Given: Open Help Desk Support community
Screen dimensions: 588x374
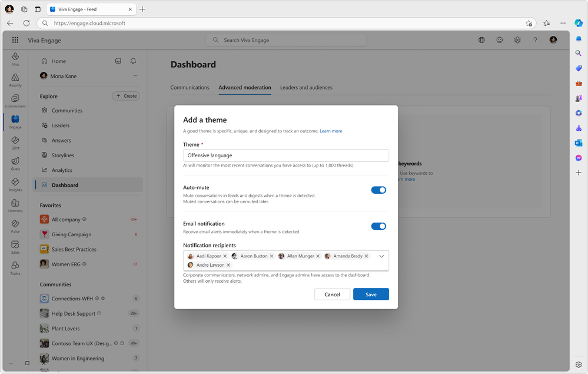Looking at the screenshot, I should (88, 313).
